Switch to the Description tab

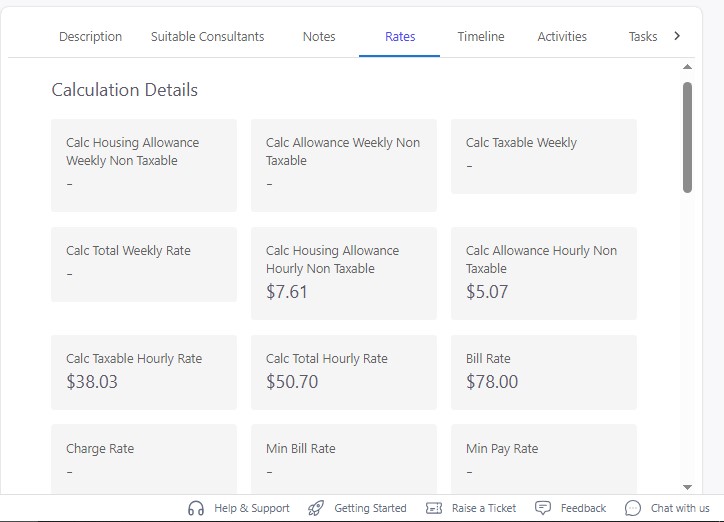90,37
